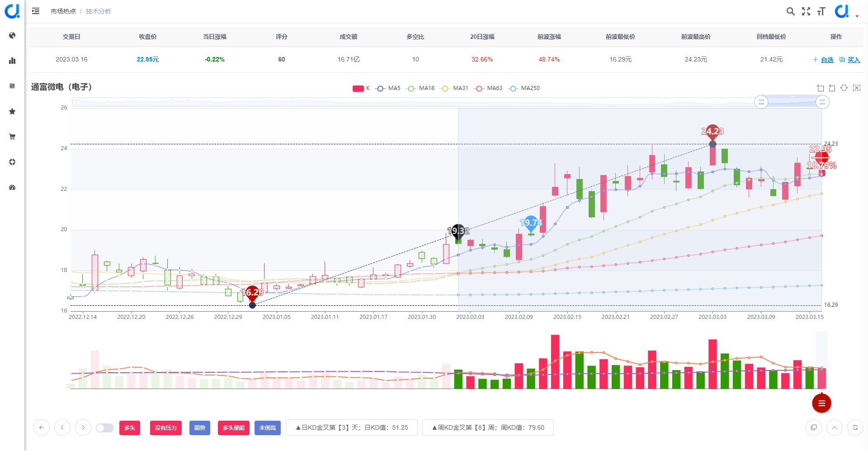The image size is (868, 451).
Task: Open the search magnifier icon
Action: [x=790, y=11]
